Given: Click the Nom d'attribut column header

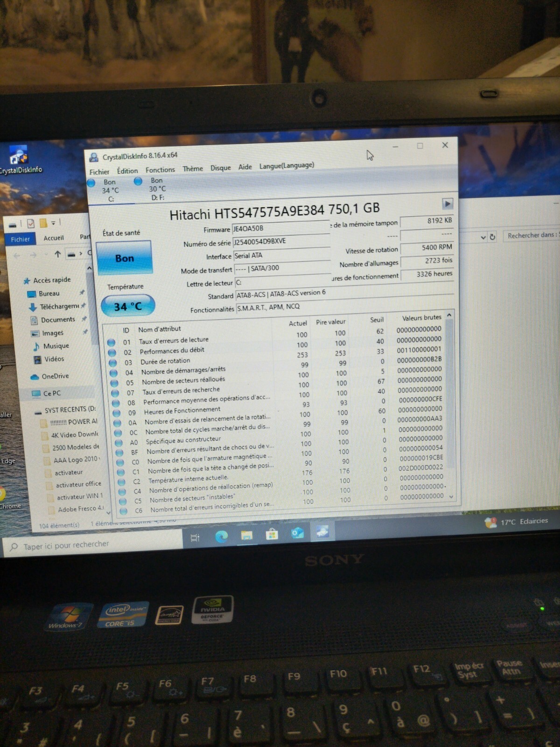Looking at the screenshot, I should (159, 329).
